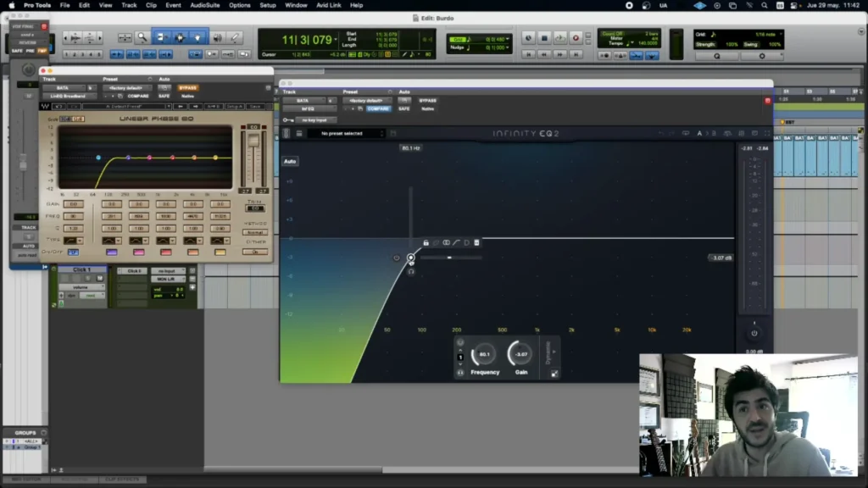Open Waves preset list dropdown arrow
The image size is (868, 488).
pyautogui.click(x=169, y=106)
